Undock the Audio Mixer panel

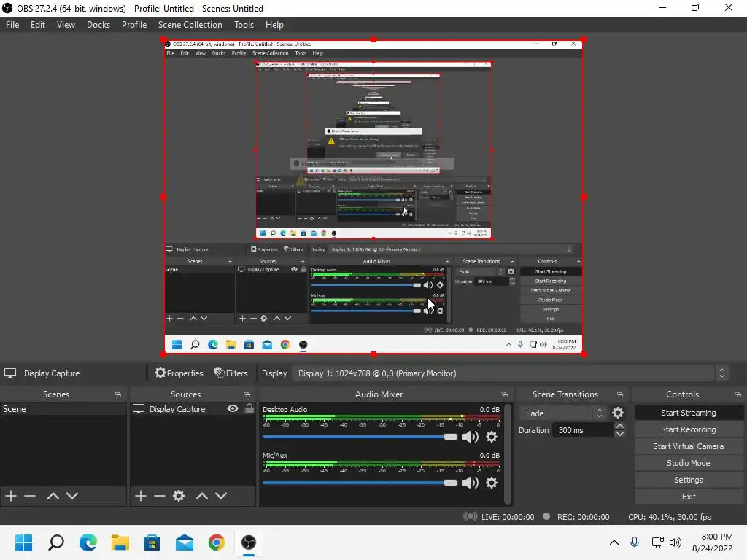[505, 394]
